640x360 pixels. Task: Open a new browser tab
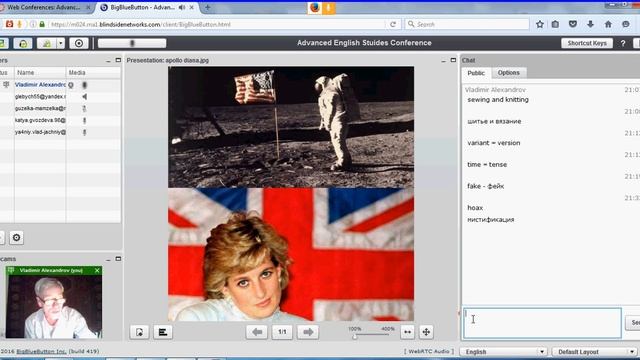coord(207,7)
